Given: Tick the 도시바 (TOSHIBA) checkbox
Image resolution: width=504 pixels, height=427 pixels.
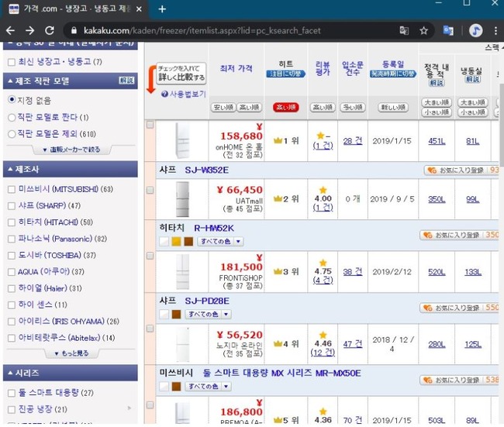Looking at the screenshot, I should click(12, 256).
